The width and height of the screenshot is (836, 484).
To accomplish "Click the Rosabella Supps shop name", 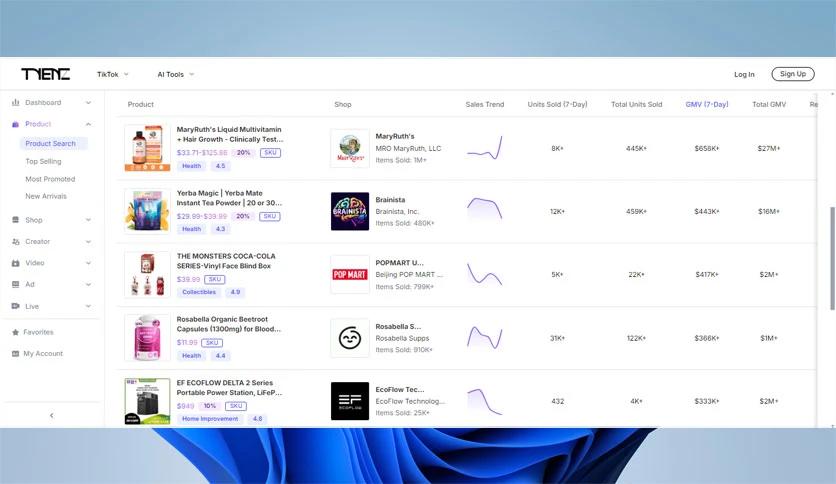I will click(x=402, y=338).
